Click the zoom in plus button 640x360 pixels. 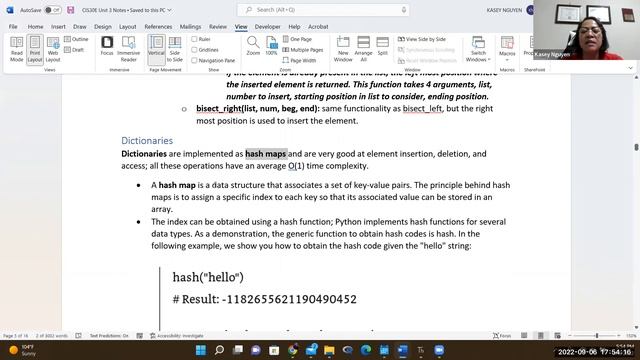(619, 336)
